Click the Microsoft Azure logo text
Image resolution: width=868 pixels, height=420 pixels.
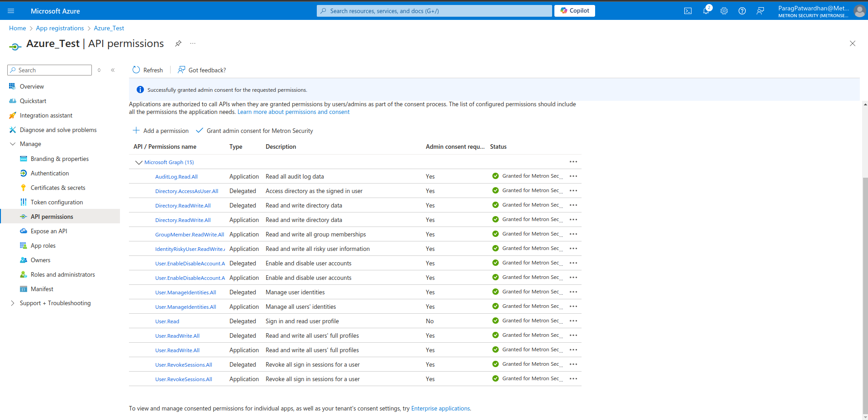click(55, 11)
